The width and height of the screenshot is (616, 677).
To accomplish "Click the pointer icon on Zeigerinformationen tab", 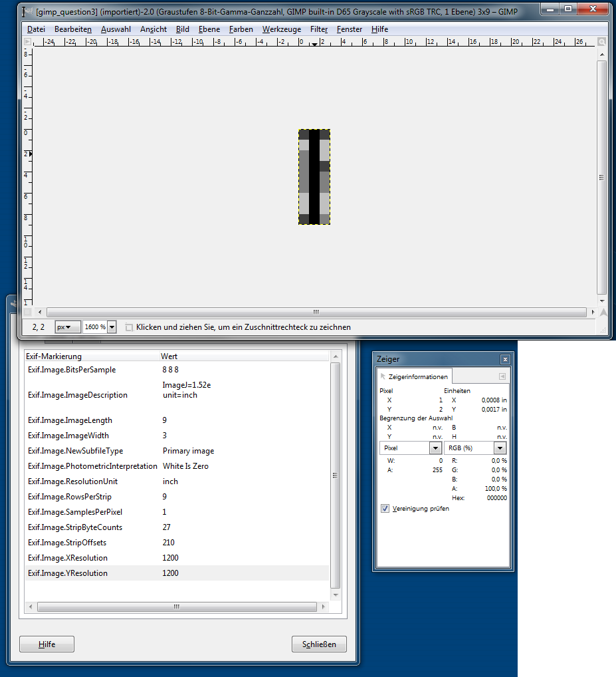I will coord(383,376).
